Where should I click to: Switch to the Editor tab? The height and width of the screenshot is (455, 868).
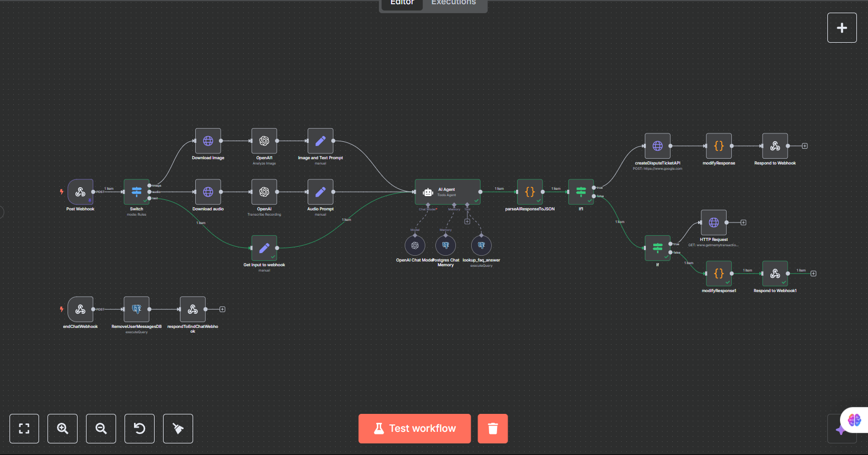402,3
